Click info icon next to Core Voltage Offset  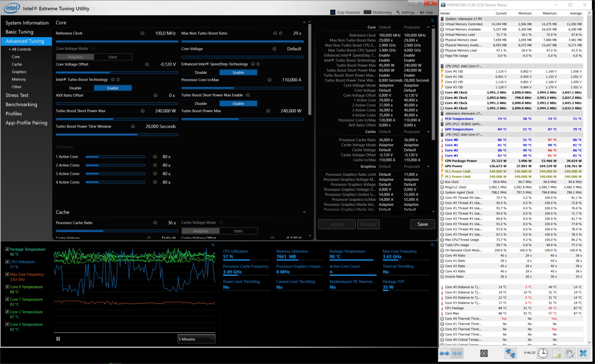pyautogui.click(x=147, y=64)
